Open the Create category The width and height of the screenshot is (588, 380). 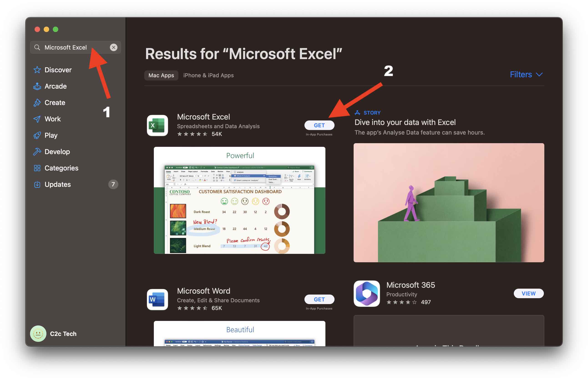[55, 102]
